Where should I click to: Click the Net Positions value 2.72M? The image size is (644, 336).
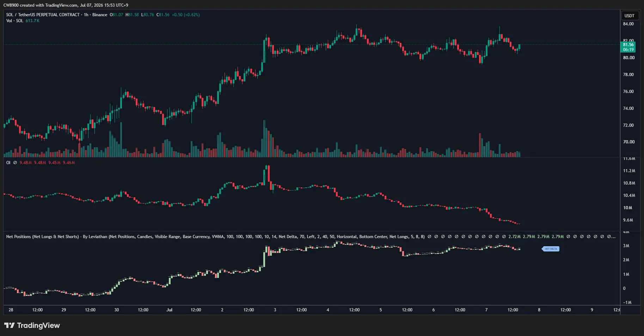514,237
